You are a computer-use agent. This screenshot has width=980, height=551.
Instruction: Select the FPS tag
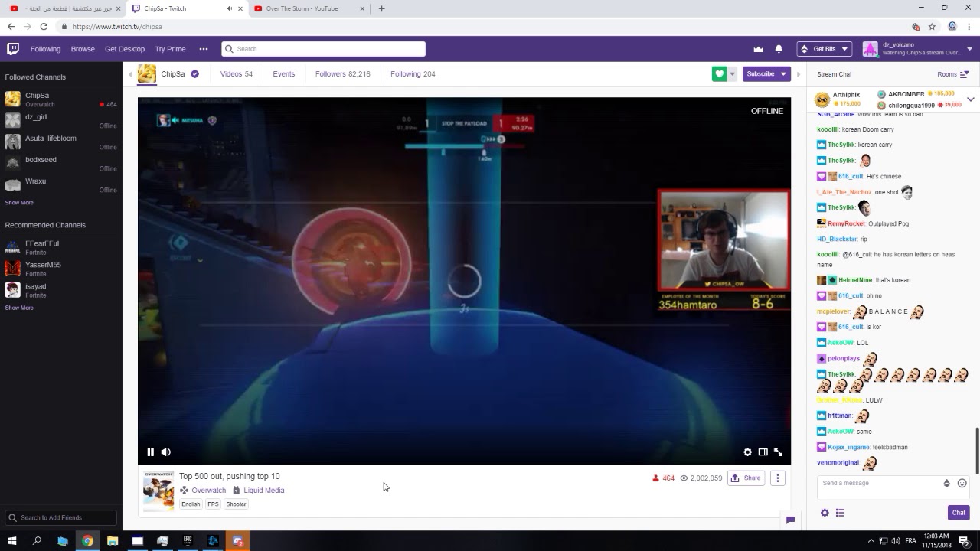213,504
